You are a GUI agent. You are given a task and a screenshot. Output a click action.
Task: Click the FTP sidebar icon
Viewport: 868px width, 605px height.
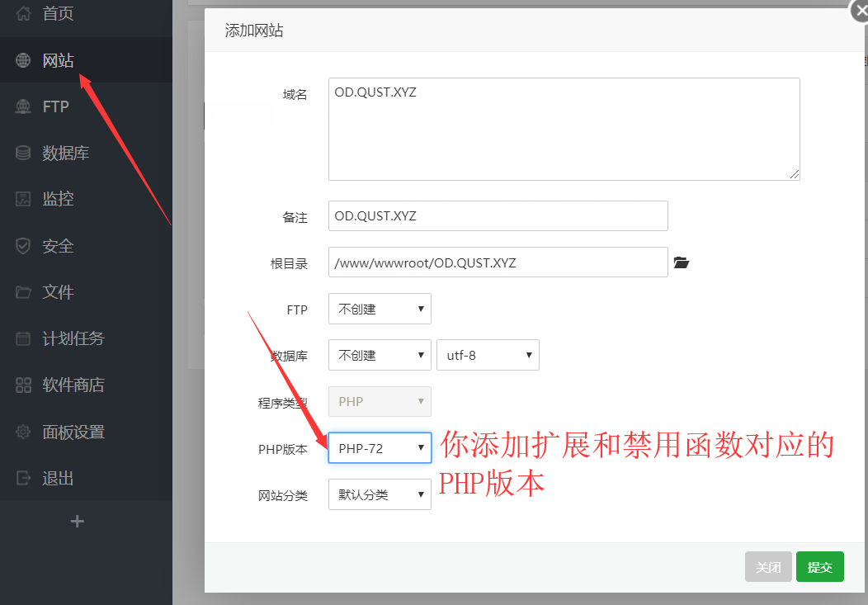click(23, 106)
